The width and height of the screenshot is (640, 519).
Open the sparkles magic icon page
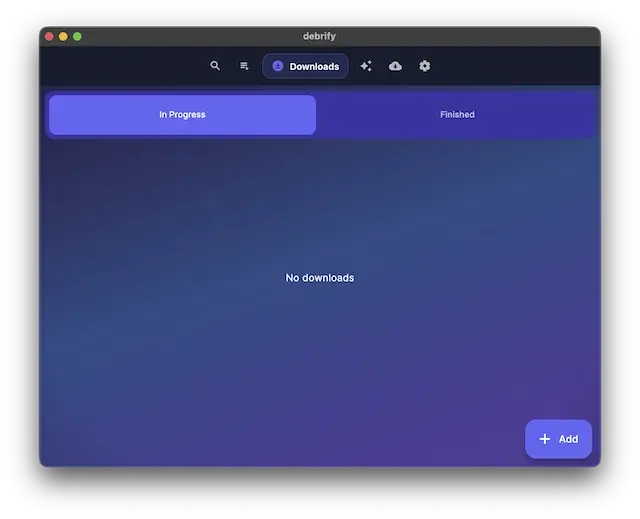coord(366,66)
